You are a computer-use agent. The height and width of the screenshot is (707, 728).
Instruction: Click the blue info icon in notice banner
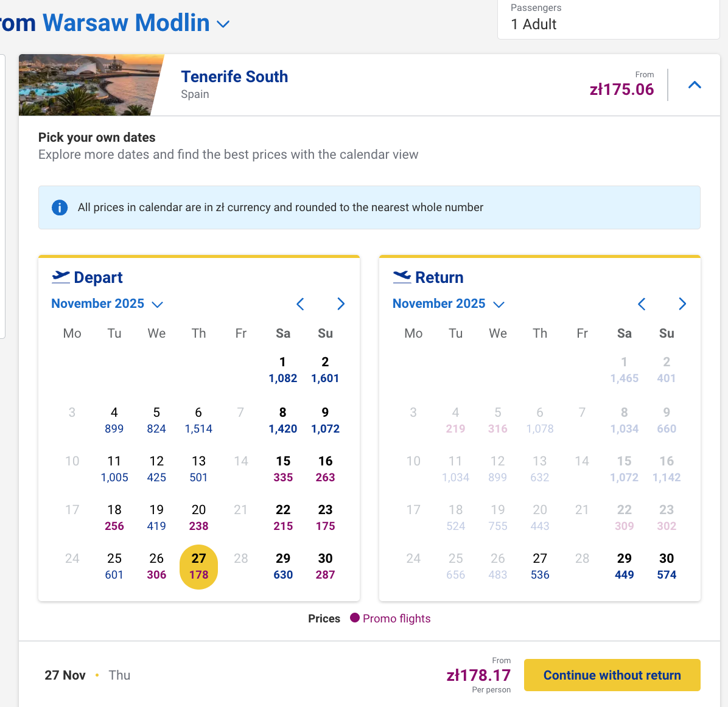[x=60, y=207]
